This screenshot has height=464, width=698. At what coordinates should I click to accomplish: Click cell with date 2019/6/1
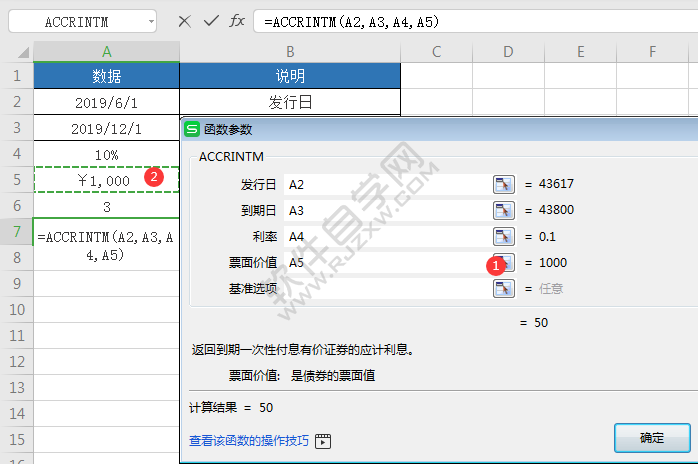point(106,102)
